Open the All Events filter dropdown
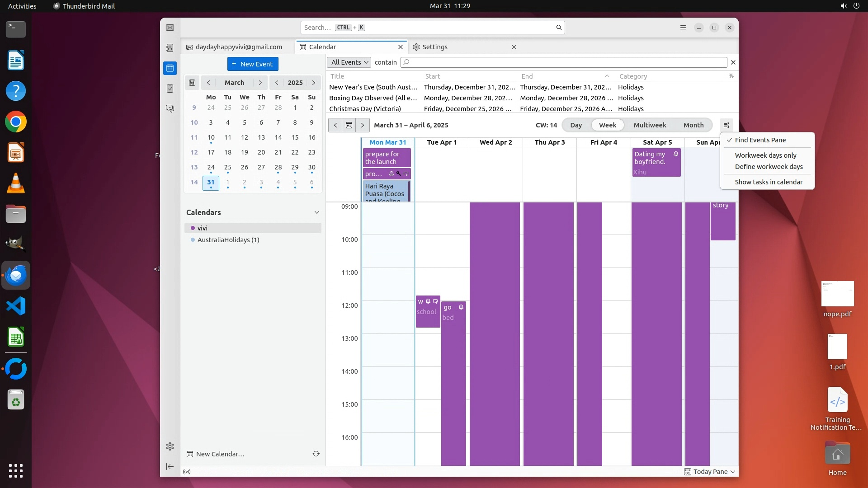 [x=349, y=62]
